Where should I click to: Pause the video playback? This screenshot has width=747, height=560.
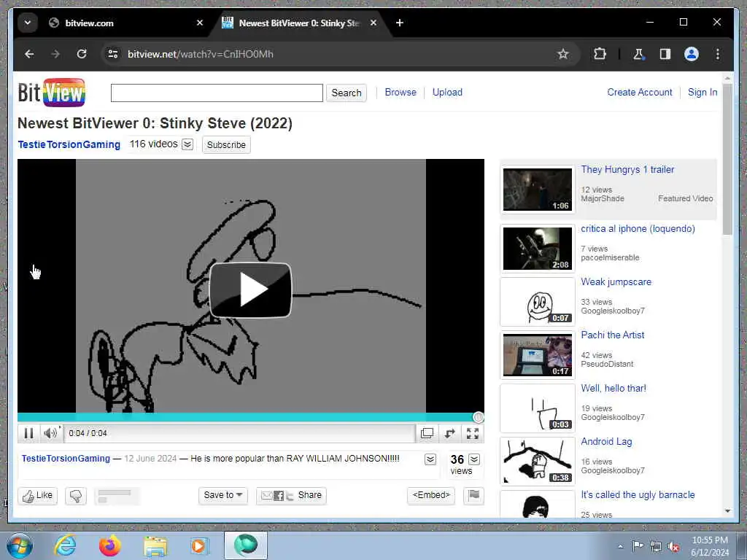[28, 433]
